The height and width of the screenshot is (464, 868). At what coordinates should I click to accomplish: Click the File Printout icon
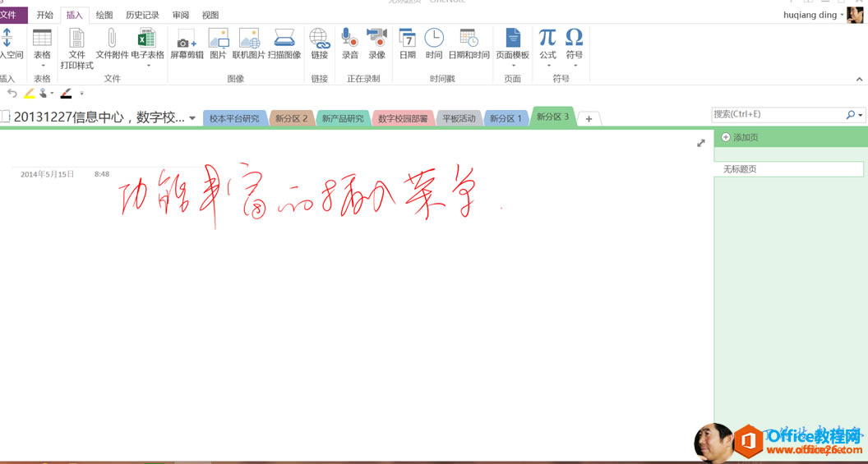(x=77, y=38)
